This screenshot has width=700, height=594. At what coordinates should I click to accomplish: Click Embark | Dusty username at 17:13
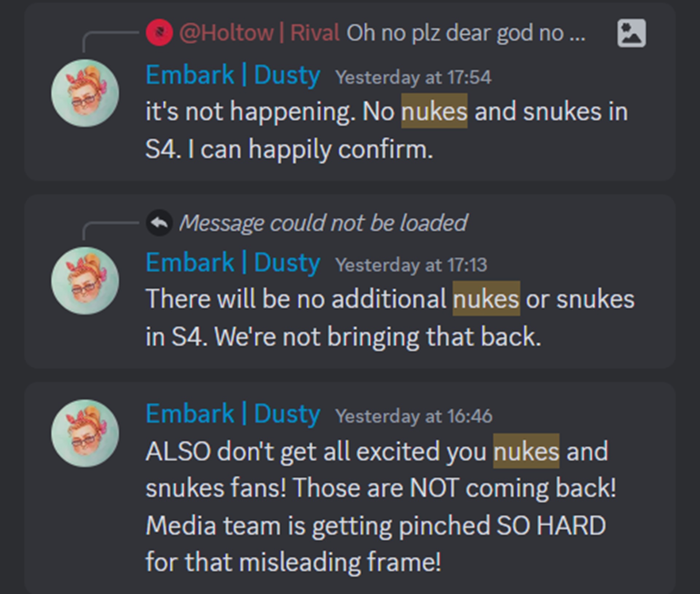tap(233, 263)
